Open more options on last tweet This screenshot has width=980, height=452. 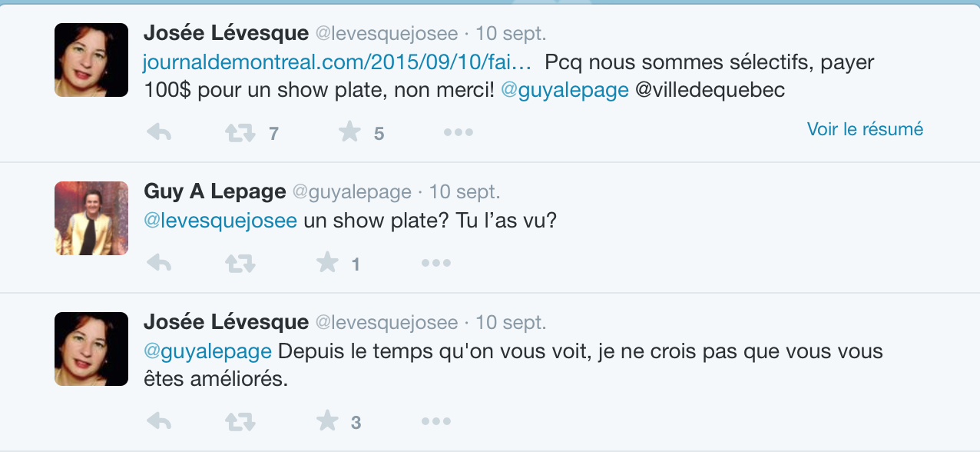point(436,421)
